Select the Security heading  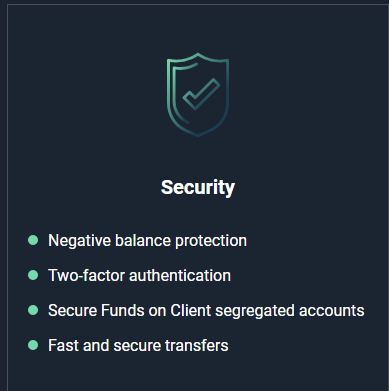tap(198, 188)
